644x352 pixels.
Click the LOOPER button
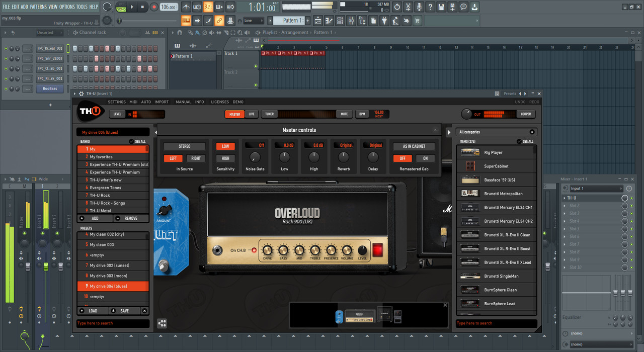coord(526,114)
